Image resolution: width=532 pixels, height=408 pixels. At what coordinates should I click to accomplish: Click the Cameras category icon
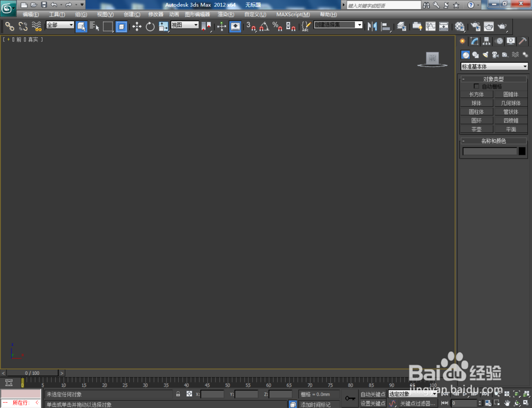(x=495, y=55)
